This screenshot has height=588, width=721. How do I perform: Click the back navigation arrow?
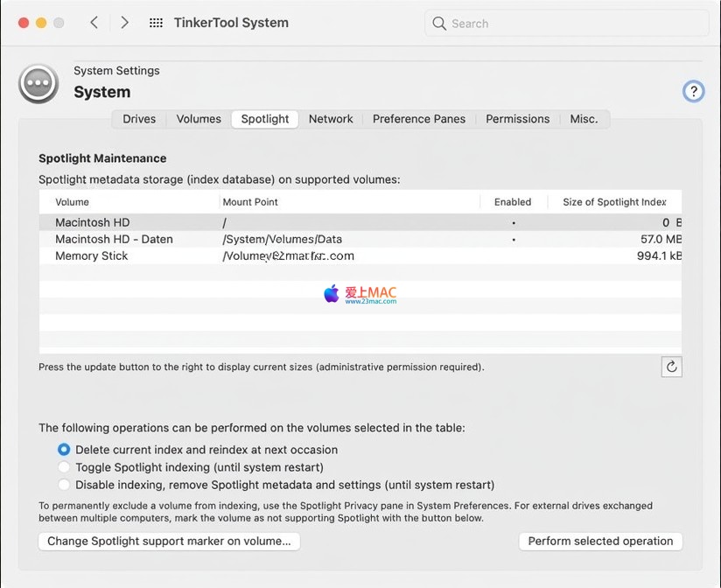pyautogui.click(x=94, y=23)
